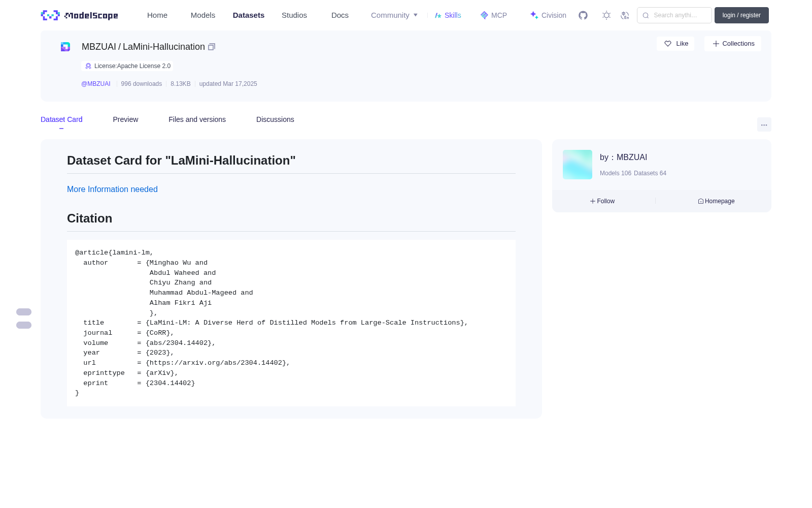Click the Apache License 2.0 tag
Screen dimensions: 812x508
[127, 66]
